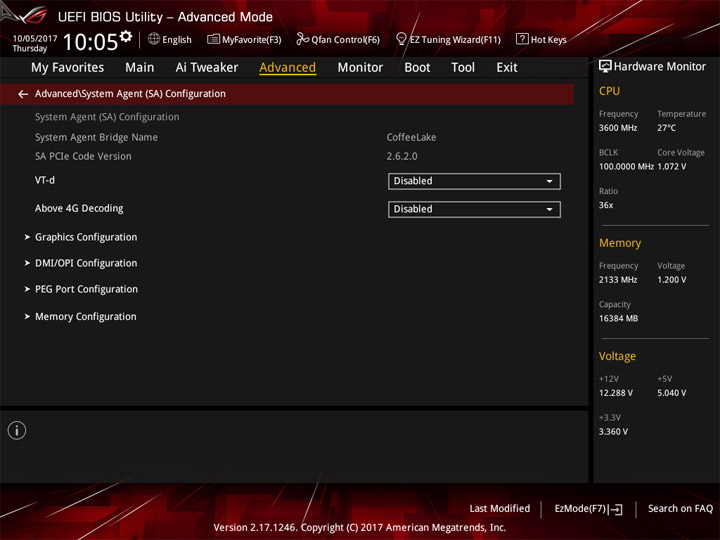
Task: Click the globe language icon
Action: [x=154, y=39]
